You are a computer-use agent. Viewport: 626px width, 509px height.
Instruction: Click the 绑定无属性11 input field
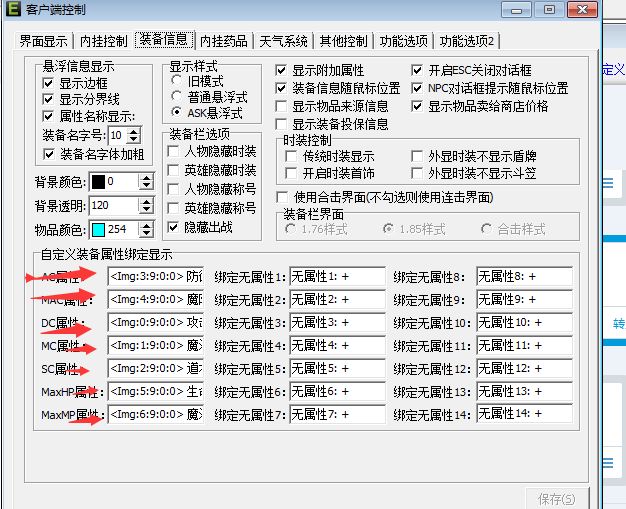(525, 345)
